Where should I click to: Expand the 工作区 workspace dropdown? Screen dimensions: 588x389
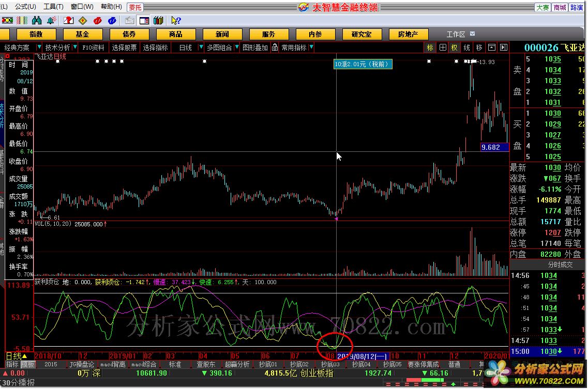click(x=473, y=34)
